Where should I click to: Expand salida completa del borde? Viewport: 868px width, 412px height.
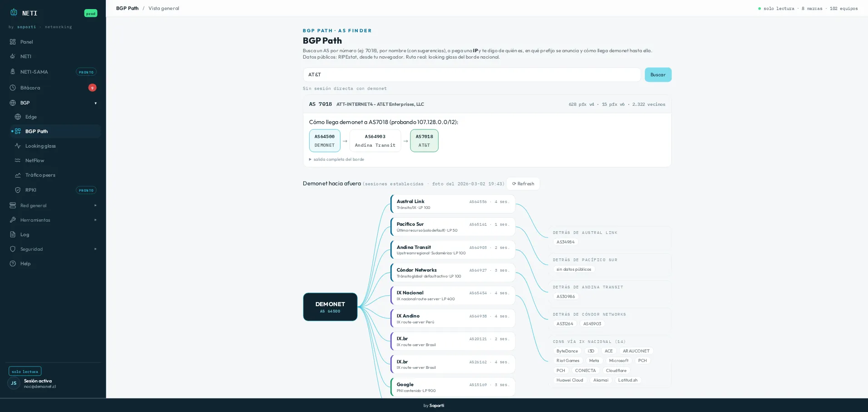pos(336,159)
